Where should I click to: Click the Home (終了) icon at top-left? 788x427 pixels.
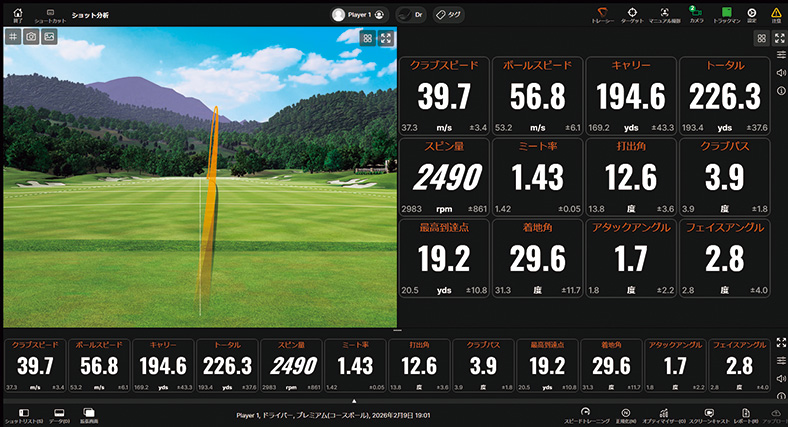click(x=17, y=13)
